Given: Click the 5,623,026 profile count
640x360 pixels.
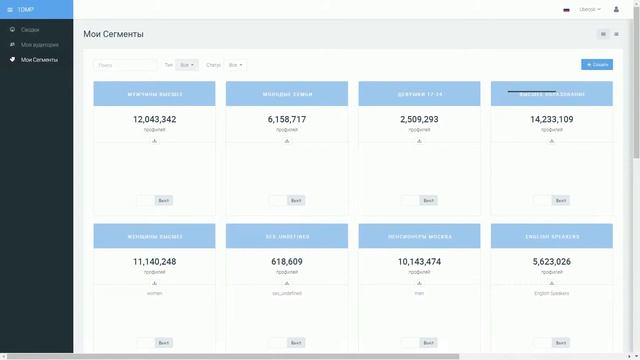Looking at the screenshot, I should click(x=551, y=262).
